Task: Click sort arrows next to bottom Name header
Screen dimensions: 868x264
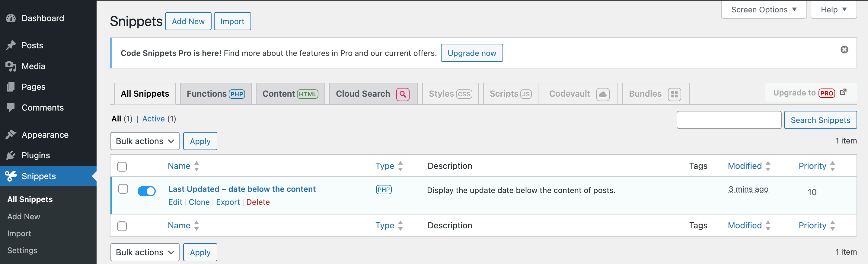Action: tap(196, 225)
